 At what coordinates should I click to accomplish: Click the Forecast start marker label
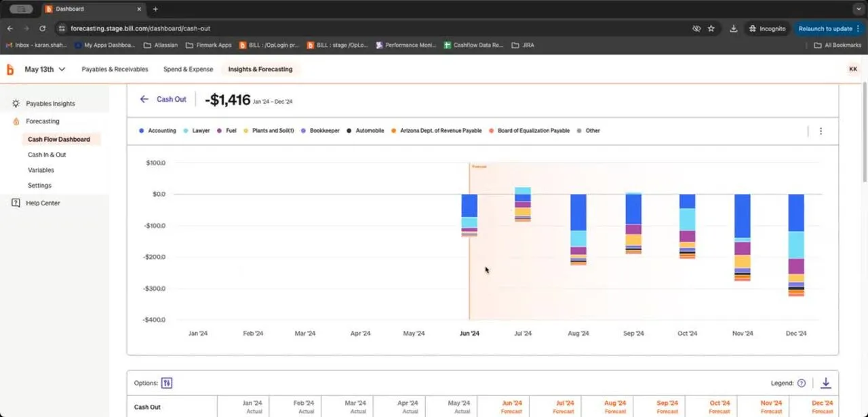(x=479, y=166)
